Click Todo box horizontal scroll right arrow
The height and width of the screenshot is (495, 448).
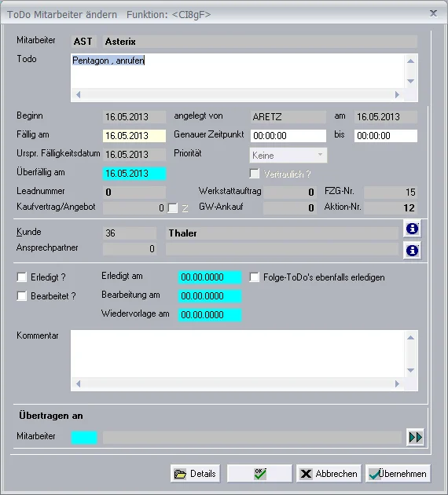(397, 94)
